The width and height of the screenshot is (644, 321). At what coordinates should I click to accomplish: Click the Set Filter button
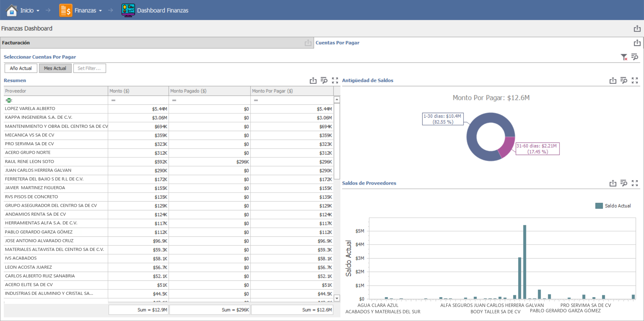[90, 68]
